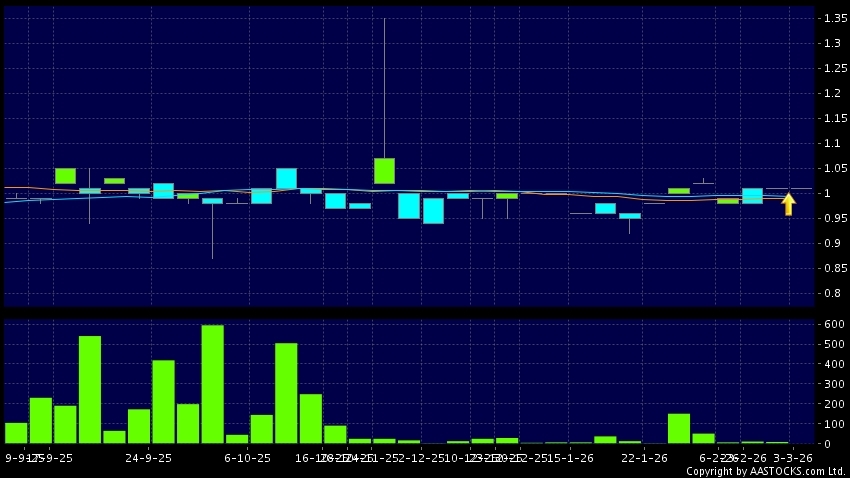This screenshot has height=478, width=850.
Task: Click the yellow up arrow marker
Action: click(x=788, y=204)
